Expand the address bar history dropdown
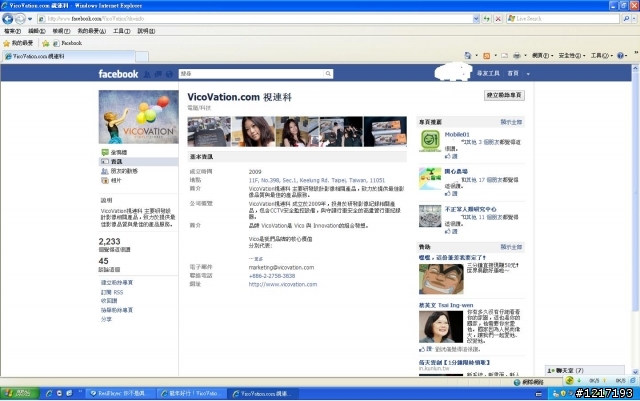 [476, 19]
